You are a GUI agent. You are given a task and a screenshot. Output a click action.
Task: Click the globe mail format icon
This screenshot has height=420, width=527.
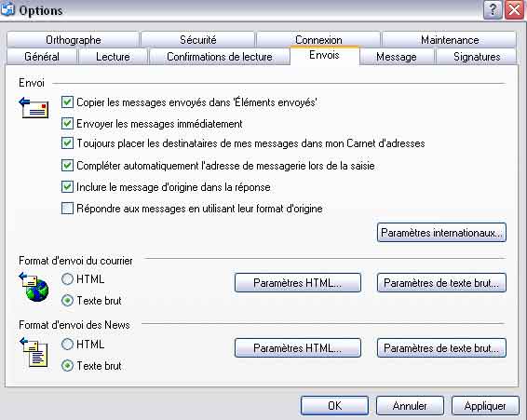[x=34, y=287]
